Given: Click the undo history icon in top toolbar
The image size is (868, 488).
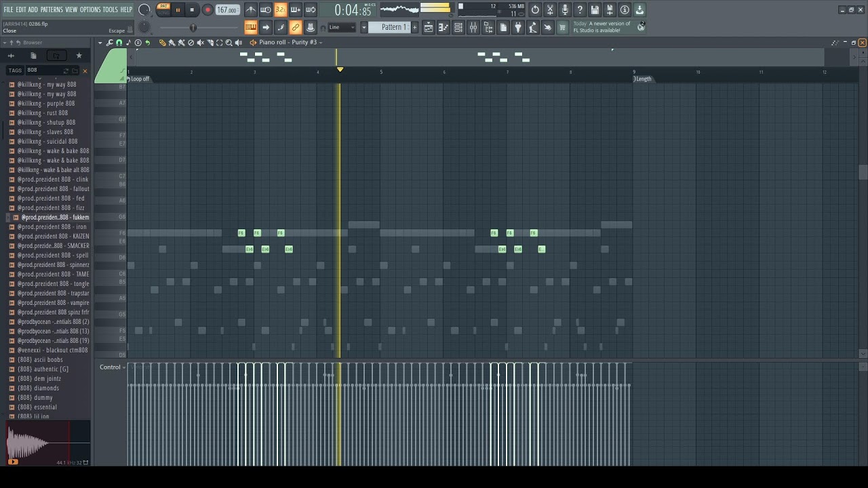Looking at the screenshot, I should [535, 9].
